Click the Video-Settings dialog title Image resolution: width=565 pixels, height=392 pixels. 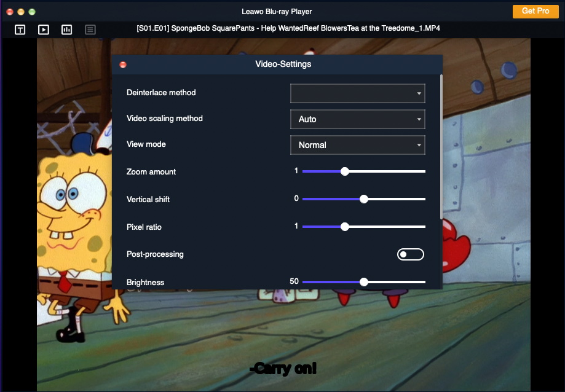click(283, 64)
